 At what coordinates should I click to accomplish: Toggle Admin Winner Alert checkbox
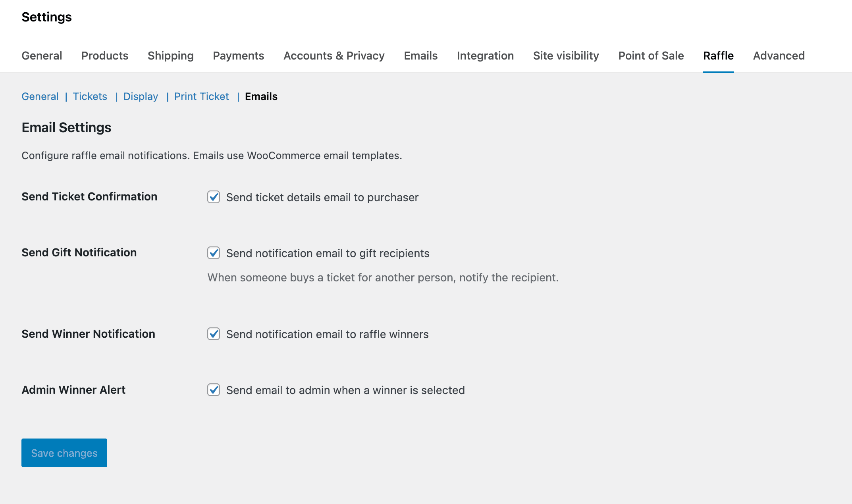[x=214, y=390]
